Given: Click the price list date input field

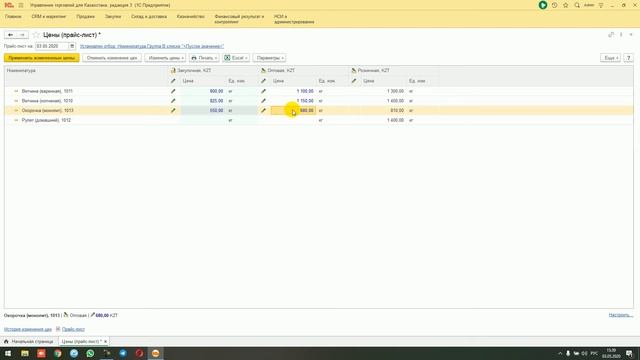Looking at the screenshot, I should pos(52,46).
